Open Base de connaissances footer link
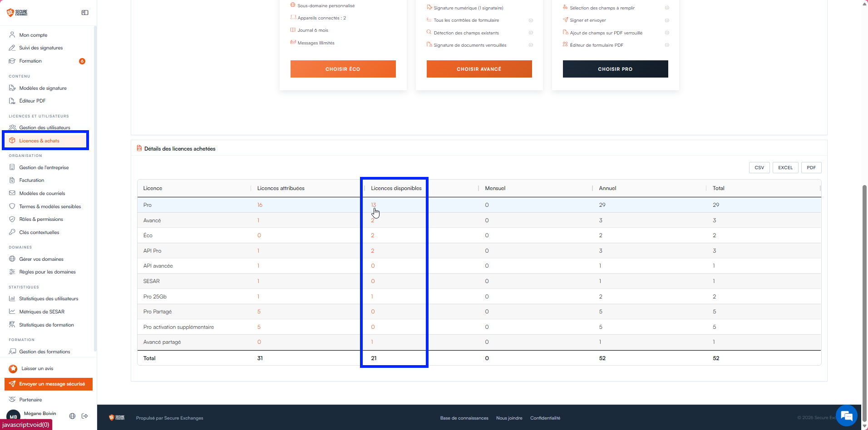 click(464, 418)
